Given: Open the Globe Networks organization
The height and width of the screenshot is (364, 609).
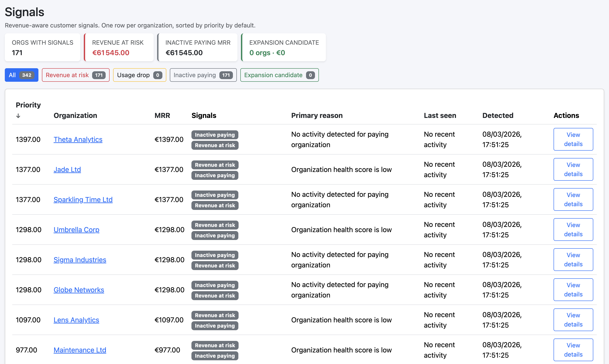Looking at the screenshot, I should (x=79, y=290).
